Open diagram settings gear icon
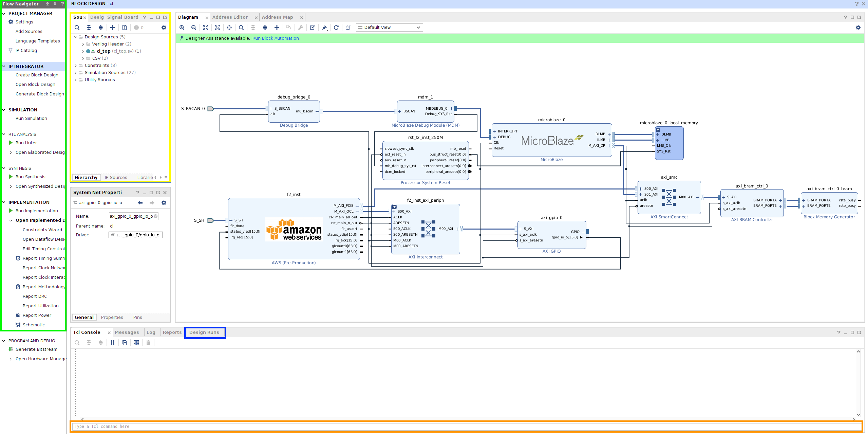The image size is (868, 434). point(858,28)
